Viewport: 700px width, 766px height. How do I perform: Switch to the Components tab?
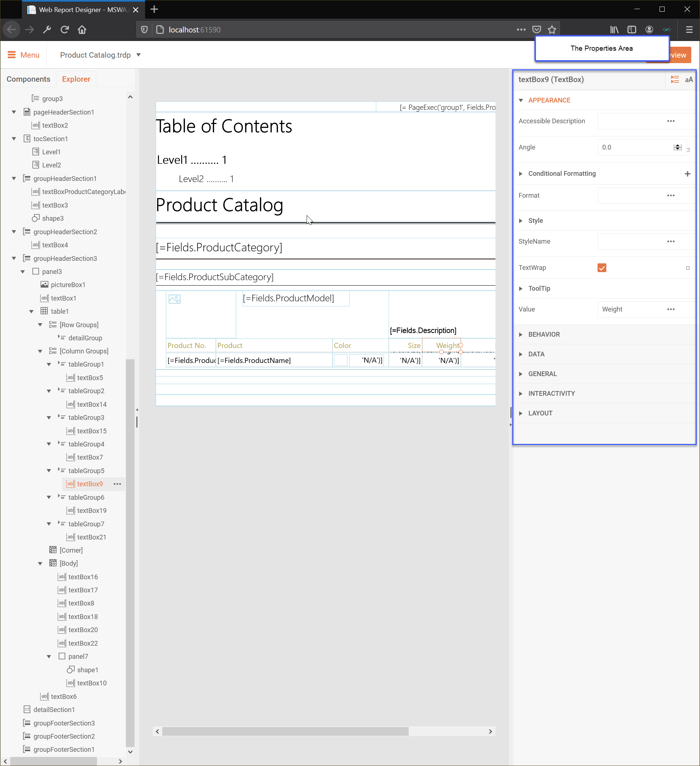pos(28,79)
